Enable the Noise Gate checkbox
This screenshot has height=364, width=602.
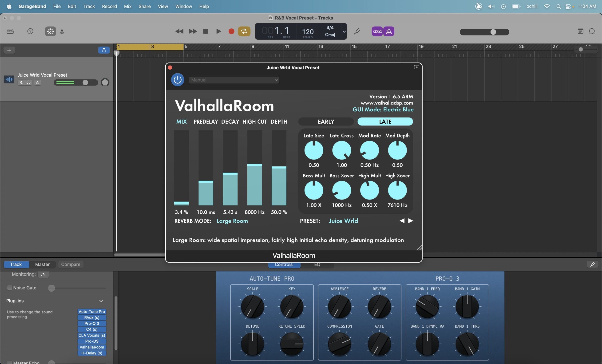click(x=10, y=288)
